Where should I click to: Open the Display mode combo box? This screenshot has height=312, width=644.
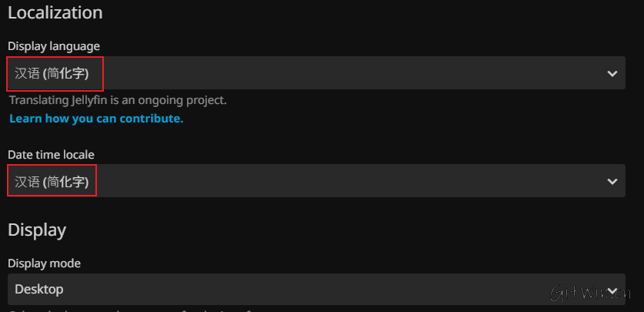308,290
